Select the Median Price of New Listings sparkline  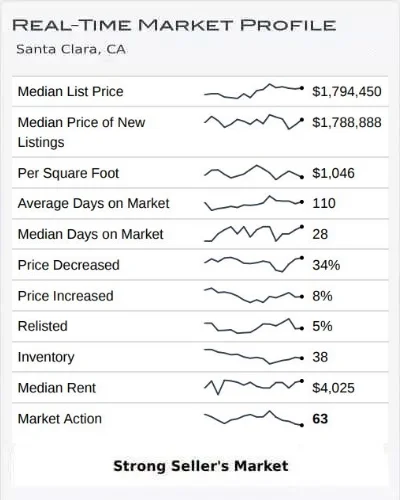pos(254,122)
